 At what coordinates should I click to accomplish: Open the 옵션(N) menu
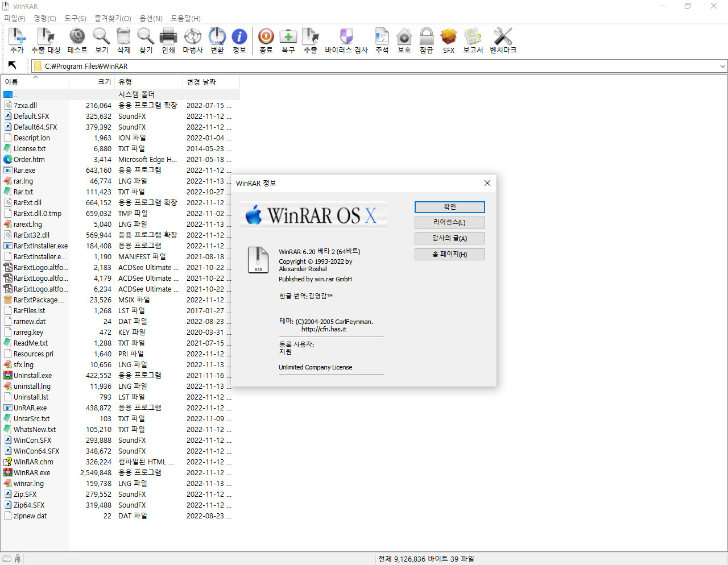coord(151,18)
